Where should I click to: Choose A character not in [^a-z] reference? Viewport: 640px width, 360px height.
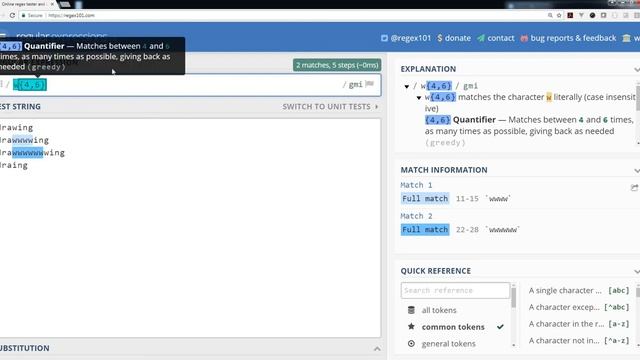(579, 340)
